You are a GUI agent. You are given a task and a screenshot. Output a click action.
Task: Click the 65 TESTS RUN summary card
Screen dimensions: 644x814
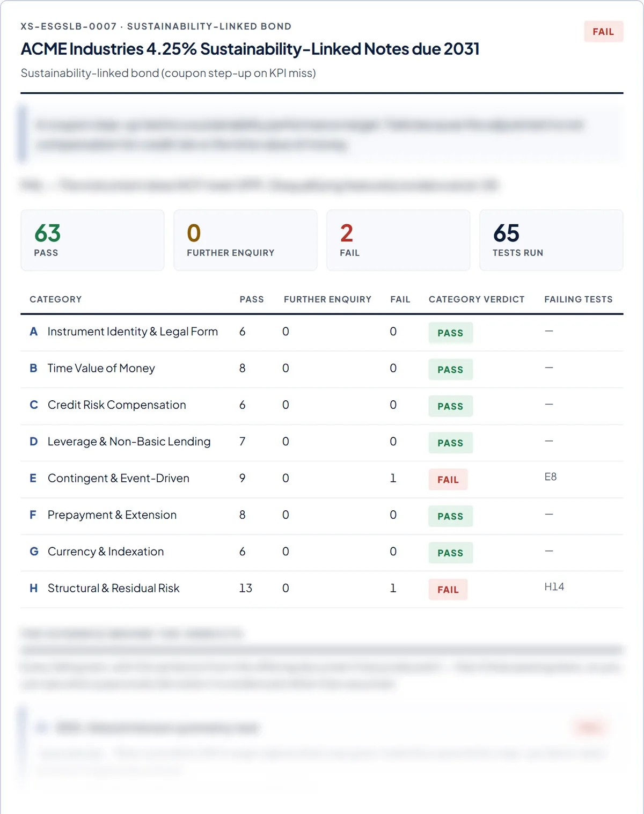click(x=551, y=240)
